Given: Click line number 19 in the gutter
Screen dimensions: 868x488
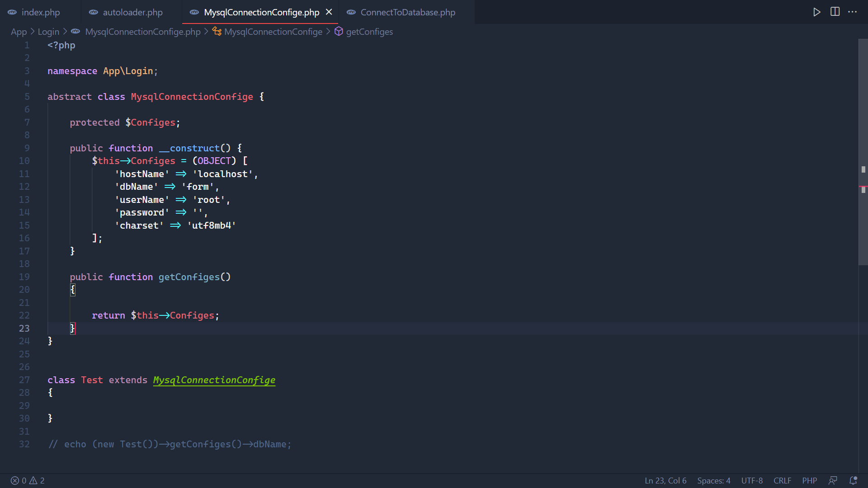Looking at the screenshot, I should click(24, 277).
